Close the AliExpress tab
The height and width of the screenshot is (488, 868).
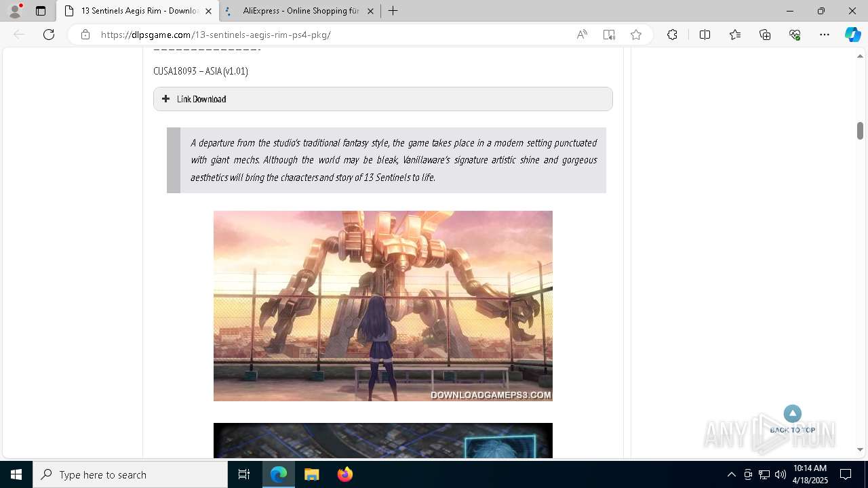point(370,11)
